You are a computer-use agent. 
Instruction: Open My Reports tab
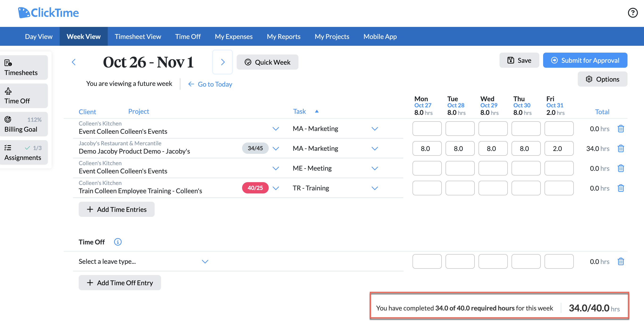point(284,37)
